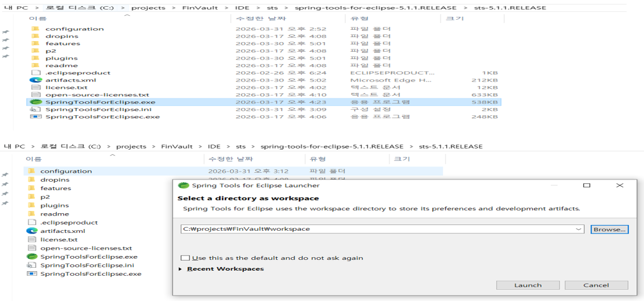Open chevron after 'projects' in bottom window address bar

coord(153,146)
